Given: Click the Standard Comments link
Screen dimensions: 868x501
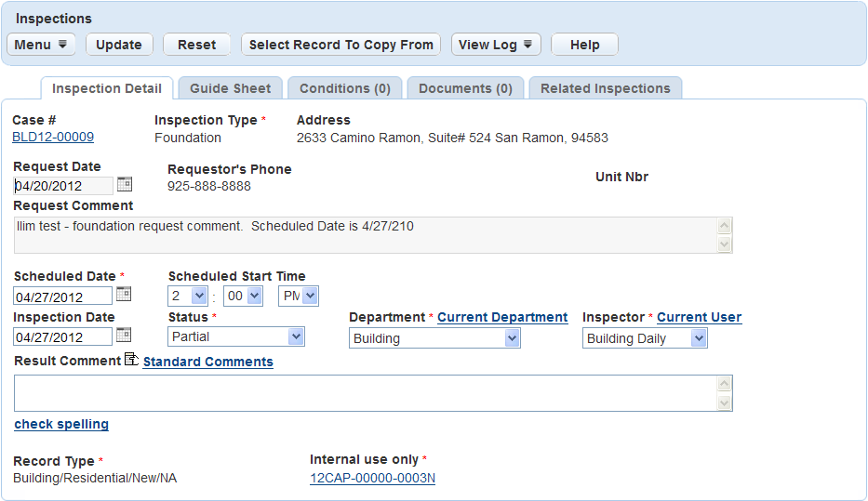Looking at the screenshot, I should [207, 362].
